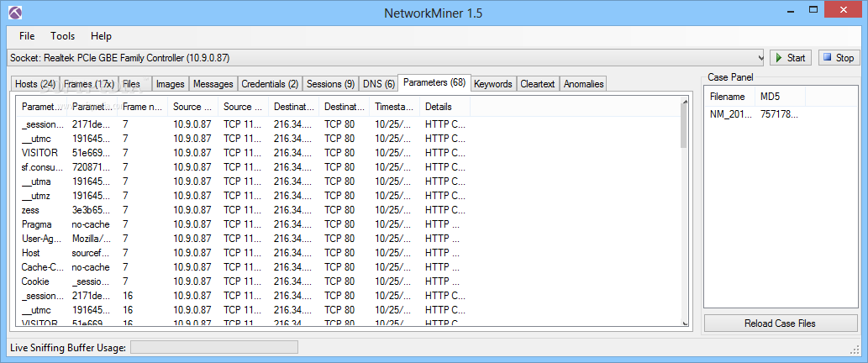
Task: Click the 3e3b65... value cell
Action: (x=91, y=210)
